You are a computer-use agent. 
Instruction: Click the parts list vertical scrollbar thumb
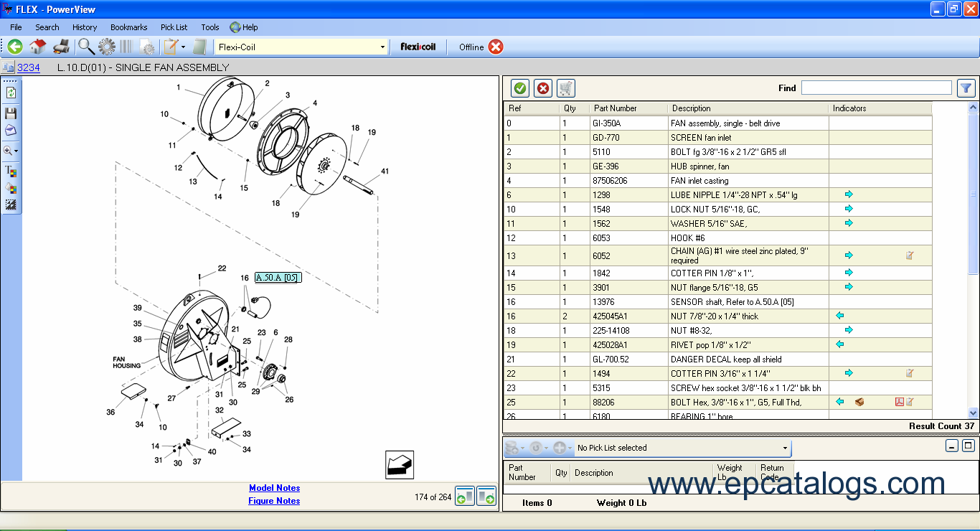(x=974, y=194)
